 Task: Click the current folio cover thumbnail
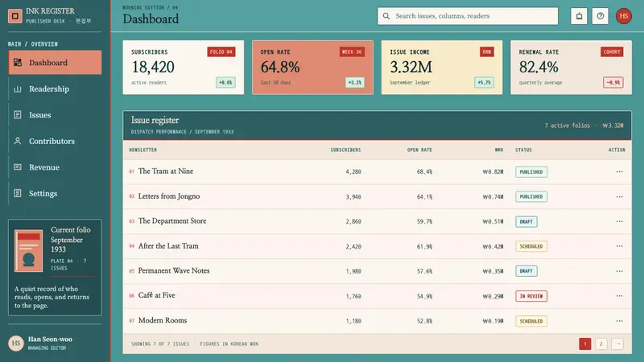[29, 251]
